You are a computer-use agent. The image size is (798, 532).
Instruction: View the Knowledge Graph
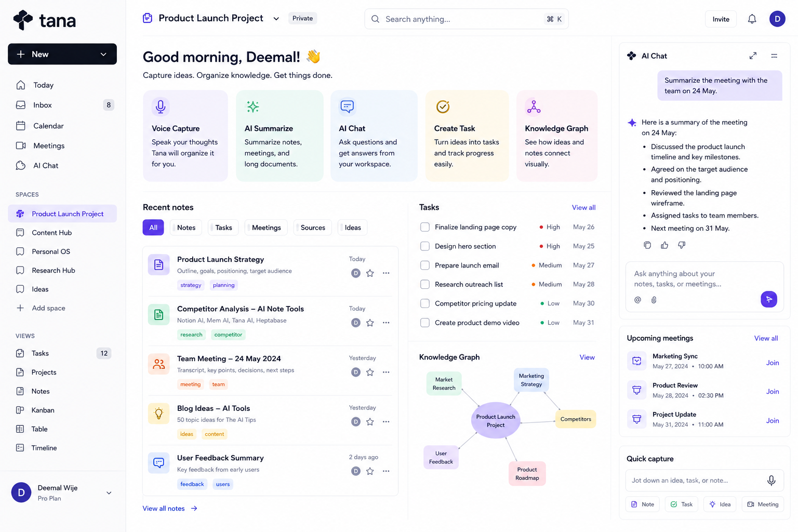(587, 357)
